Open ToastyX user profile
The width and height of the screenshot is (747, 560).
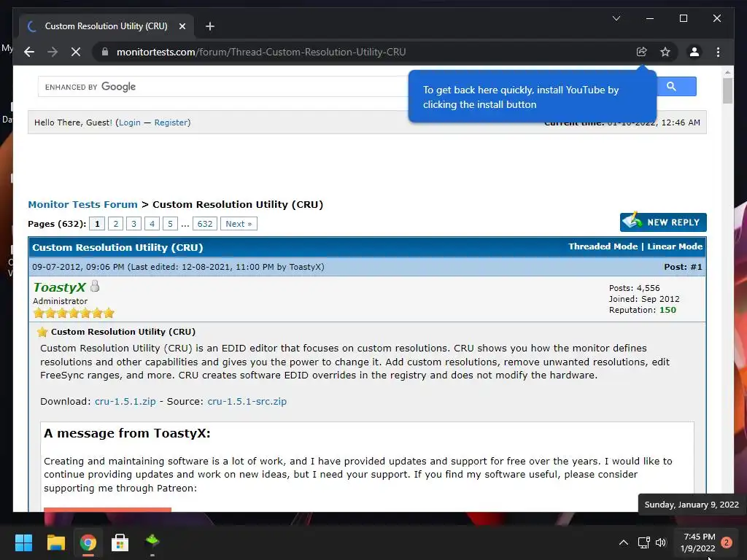click(x=59, y=287)
